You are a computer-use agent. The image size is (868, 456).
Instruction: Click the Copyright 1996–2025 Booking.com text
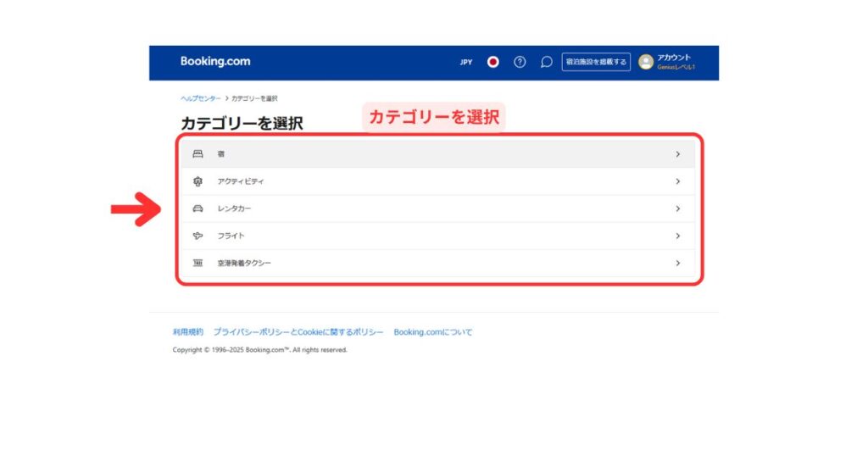259,350
